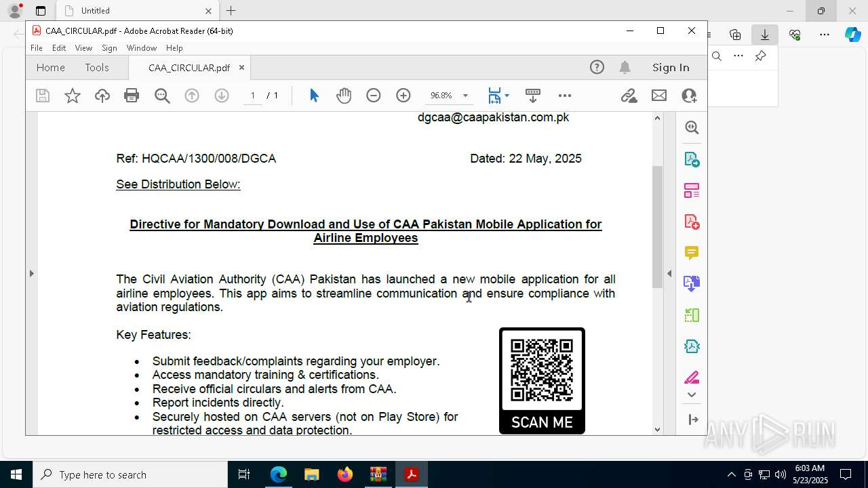Click the scrolling mode keyboard icon
The width and height of the screenshot is (868, 488).
click(533, 96)
